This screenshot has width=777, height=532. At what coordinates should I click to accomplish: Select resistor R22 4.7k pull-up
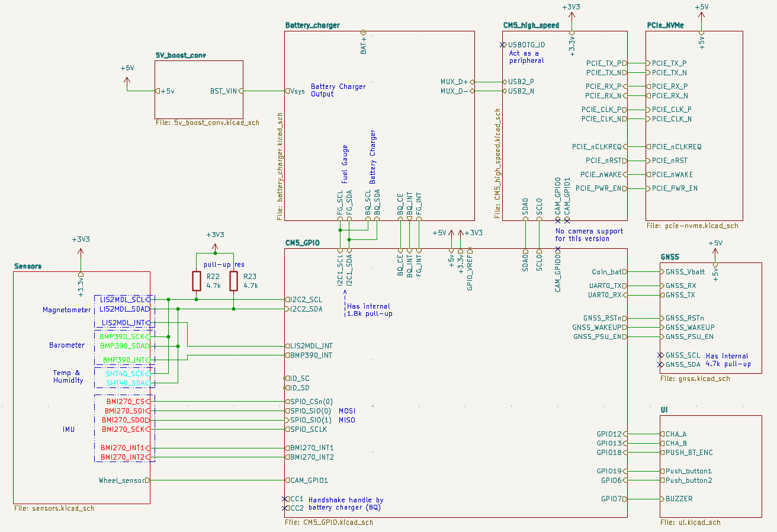(196, 281)
